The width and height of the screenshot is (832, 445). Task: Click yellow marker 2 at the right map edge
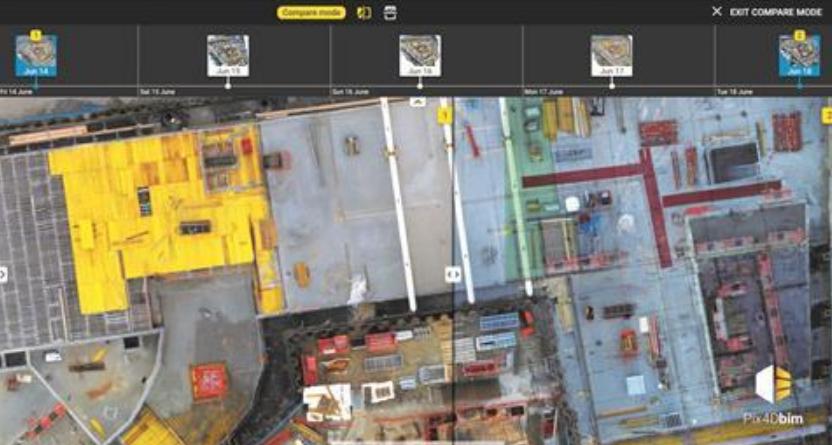(827, 116)
